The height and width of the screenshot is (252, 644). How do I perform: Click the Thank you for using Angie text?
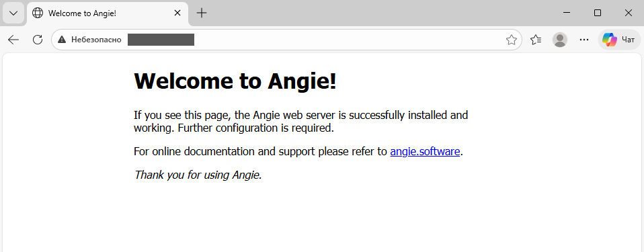tap(198, 175)
